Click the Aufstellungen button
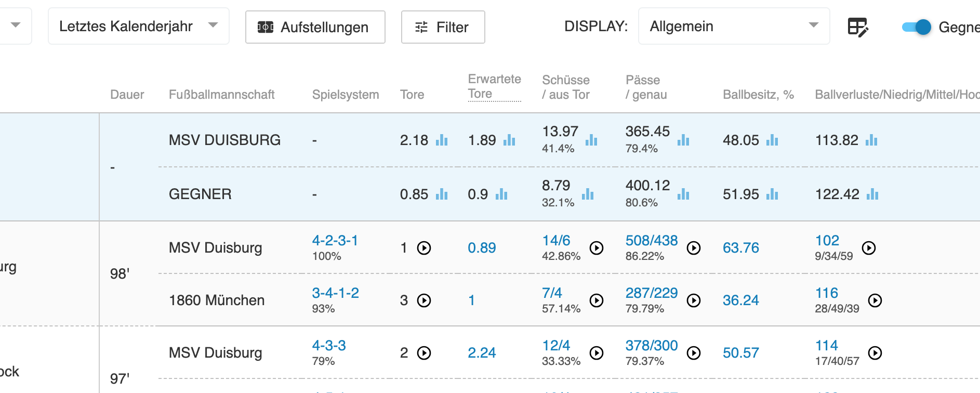 pos(315,27)
